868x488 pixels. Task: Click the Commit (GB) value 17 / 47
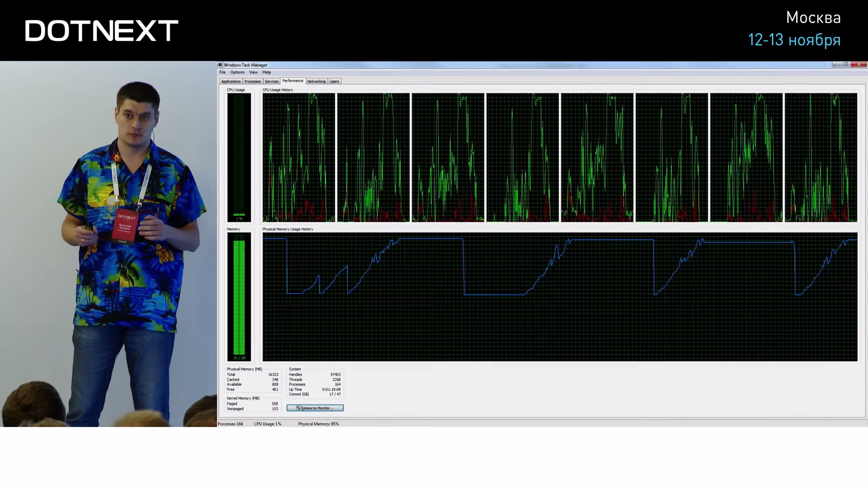335,394
